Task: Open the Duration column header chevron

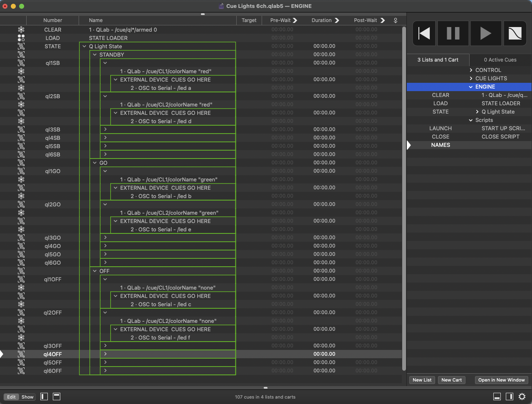Action: click(337, 20)
